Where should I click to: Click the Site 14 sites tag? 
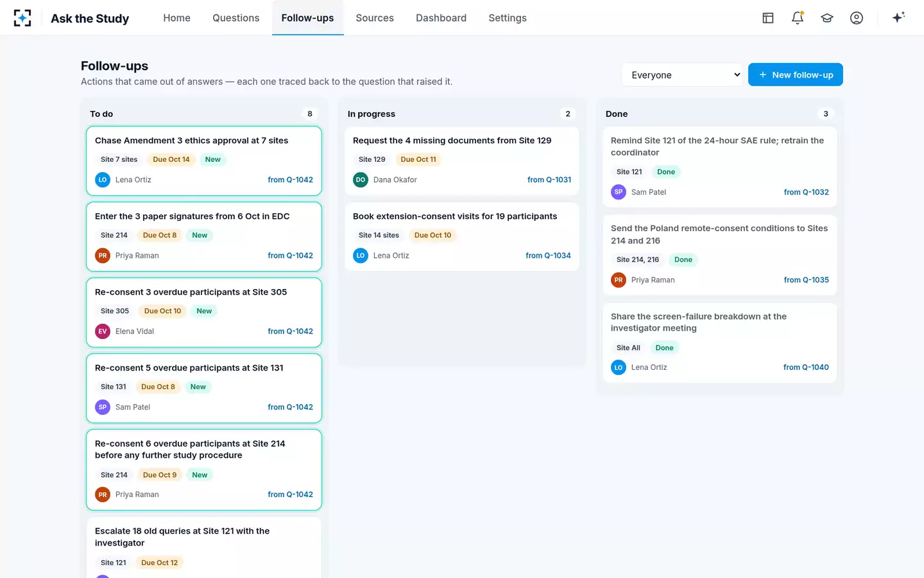coord(379,235)
